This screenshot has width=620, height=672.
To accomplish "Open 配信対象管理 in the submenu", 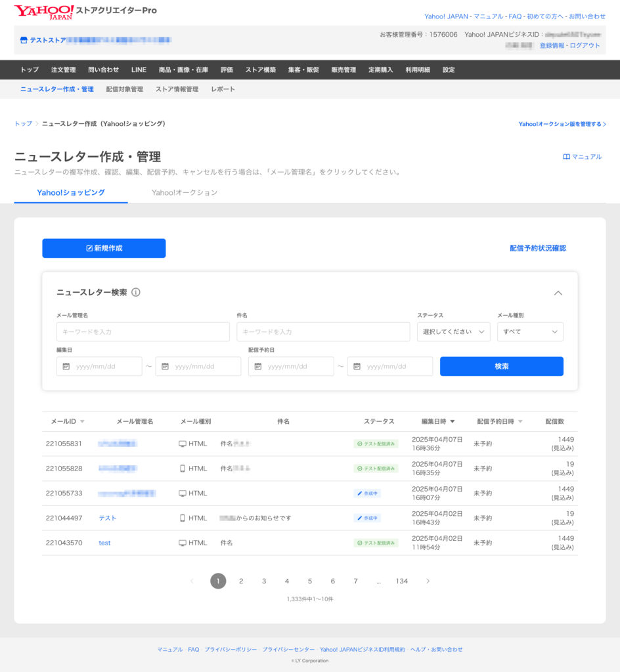I will (x=124, y=89).
